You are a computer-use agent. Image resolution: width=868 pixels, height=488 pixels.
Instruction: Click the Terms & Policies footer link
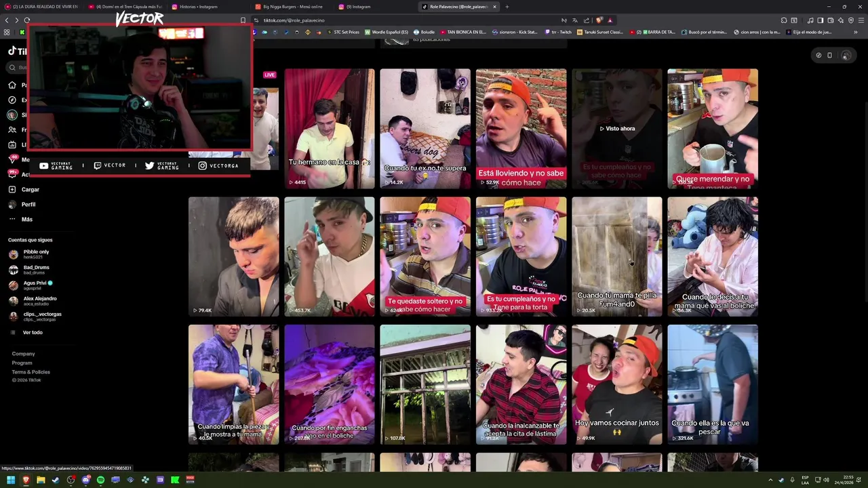(31, 371)
